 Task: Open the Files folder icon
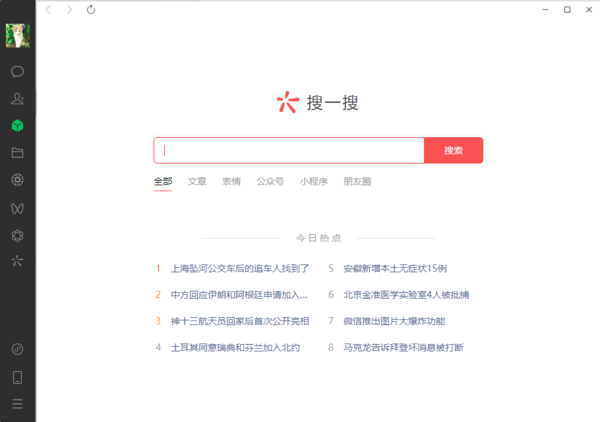(17, 153)
